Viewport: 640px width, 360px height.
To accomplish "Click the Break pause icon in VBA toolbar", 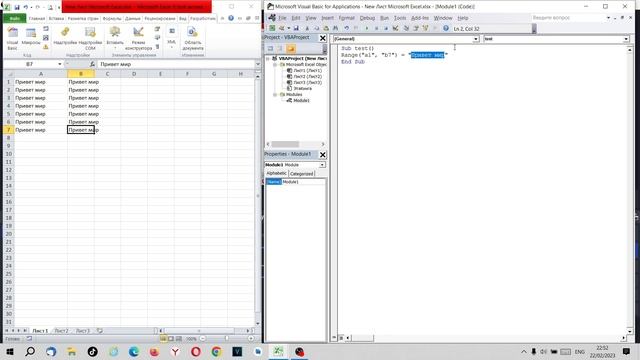I will coord(376,28).
